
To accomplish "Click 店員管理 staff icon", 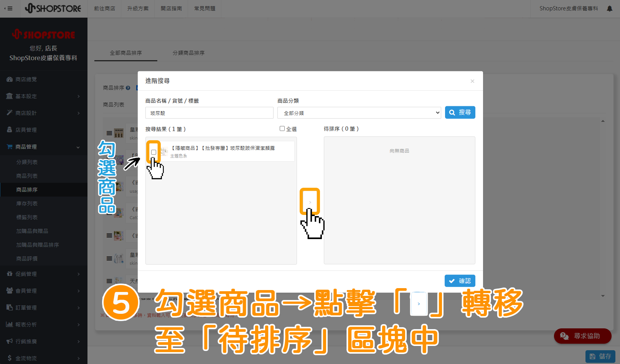I will [x=10, y=130].
